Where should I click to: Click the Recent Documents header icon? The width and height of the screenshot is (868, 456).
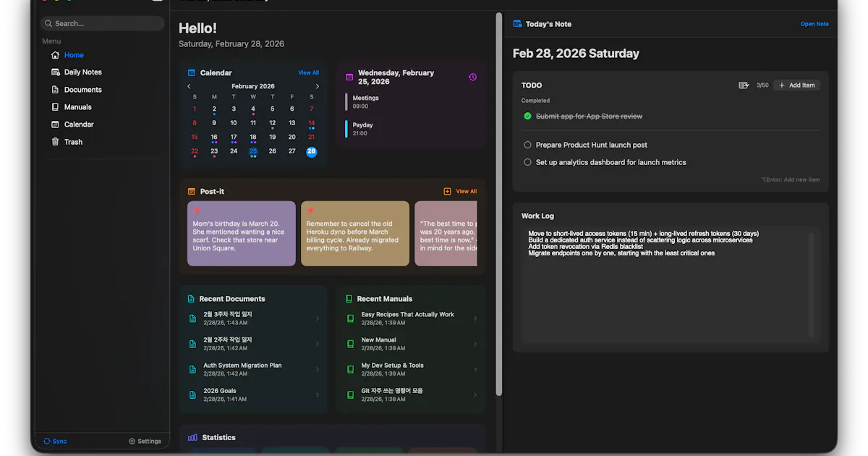click(x=192, y=299)
